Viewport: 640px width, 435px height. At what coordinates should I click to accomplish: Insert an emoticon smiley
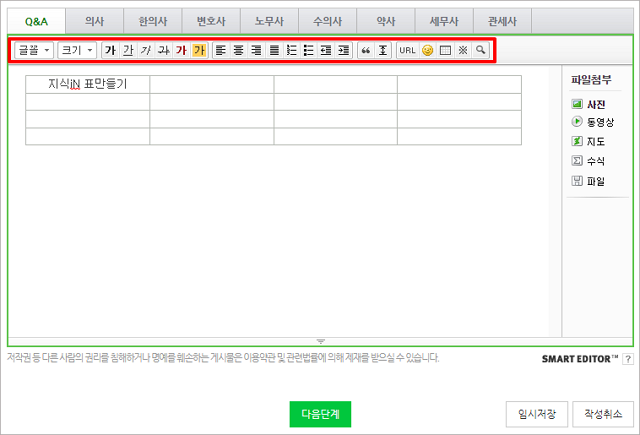427,50
